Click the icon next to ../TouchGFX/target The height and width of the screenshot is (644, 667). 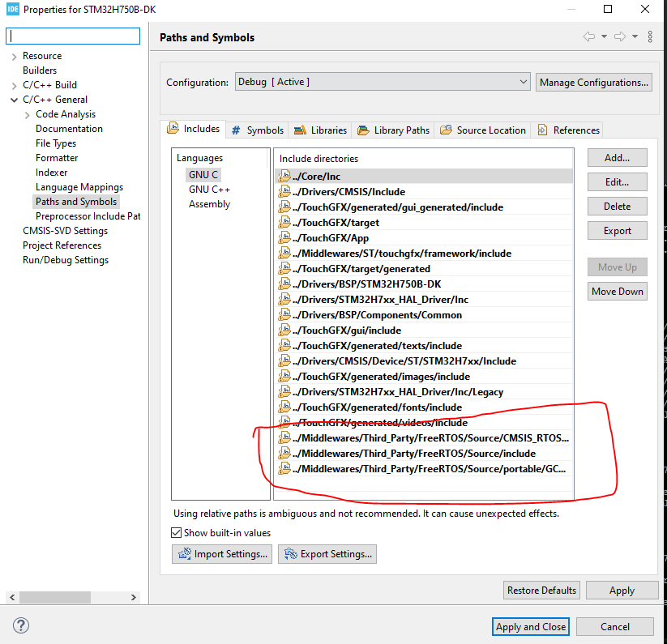[284, 222]
